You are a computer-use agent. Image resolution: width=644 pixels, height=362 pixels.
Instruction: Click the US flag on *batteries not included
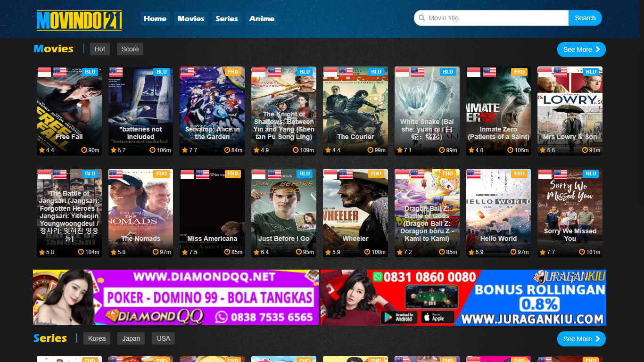tap(116, 72)
